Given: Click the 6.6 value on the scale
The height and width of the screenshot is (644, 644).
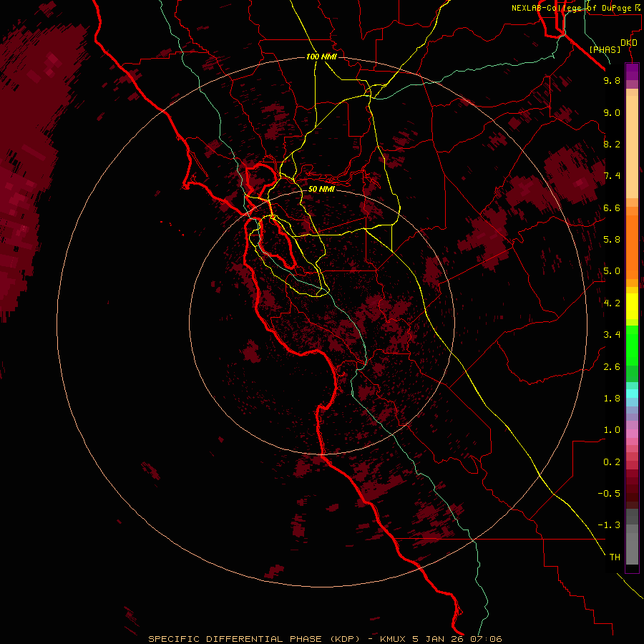Looking at the screenshot, I should tap(612, 208).
